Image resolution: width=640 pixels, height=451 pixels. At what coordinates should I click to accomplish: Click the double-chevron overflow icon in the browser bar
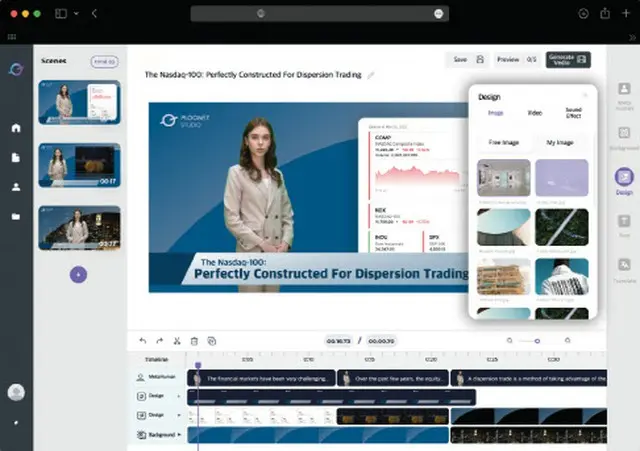pyautogui.click(x=632, y=37)
